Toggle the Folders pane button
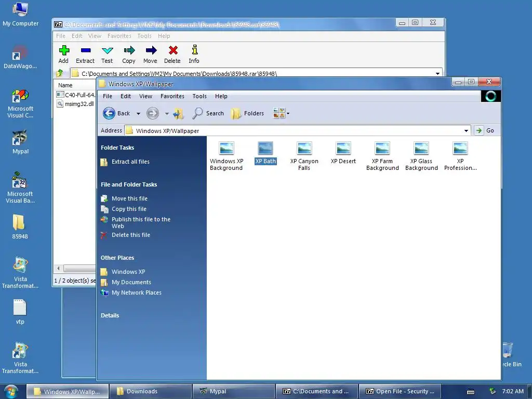Image resolution: width=532 pixels, height=399 pixels. [x=247, y=113]
